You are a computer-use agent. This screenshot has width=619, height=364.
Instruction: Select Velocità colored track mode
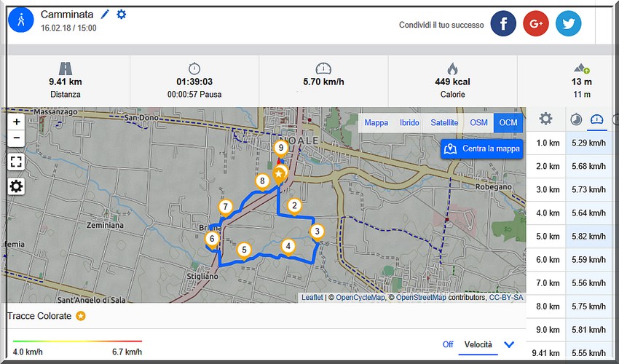click(x=478, y=344)
